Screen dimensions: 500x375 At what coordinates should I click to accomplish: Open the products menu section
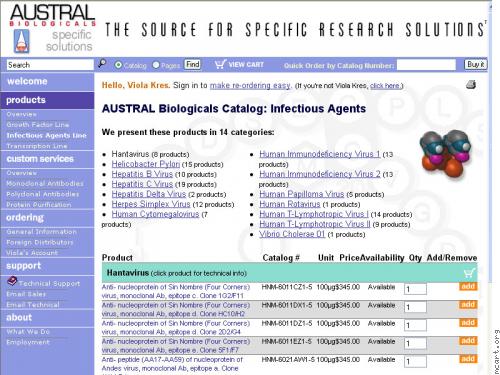(47, 100)
